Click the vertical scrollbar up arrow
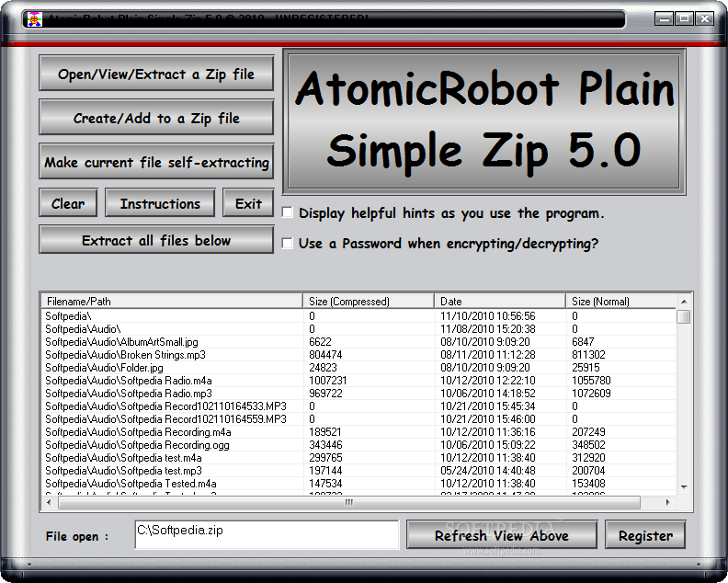This screenshot has width=728, height=583. click(x=684, y=302)
